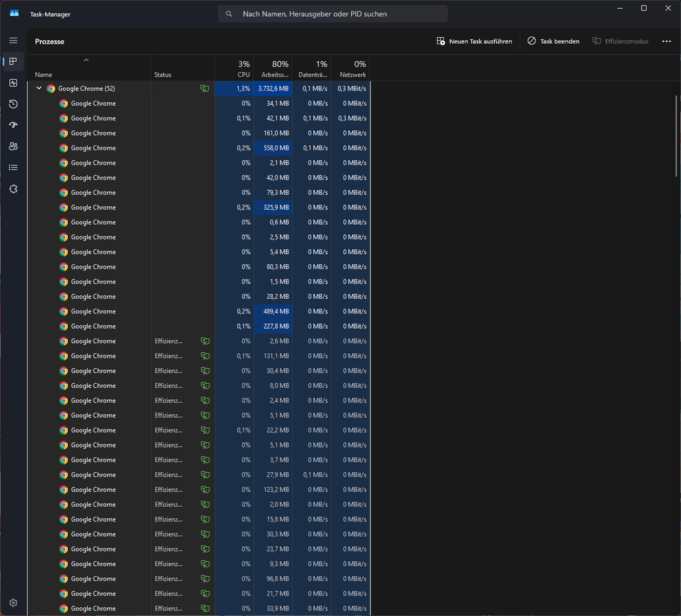Click the leaf icon on the 96,8 MB Chrome row
This screenshot has width=681, height=616.
click(205, 579)
